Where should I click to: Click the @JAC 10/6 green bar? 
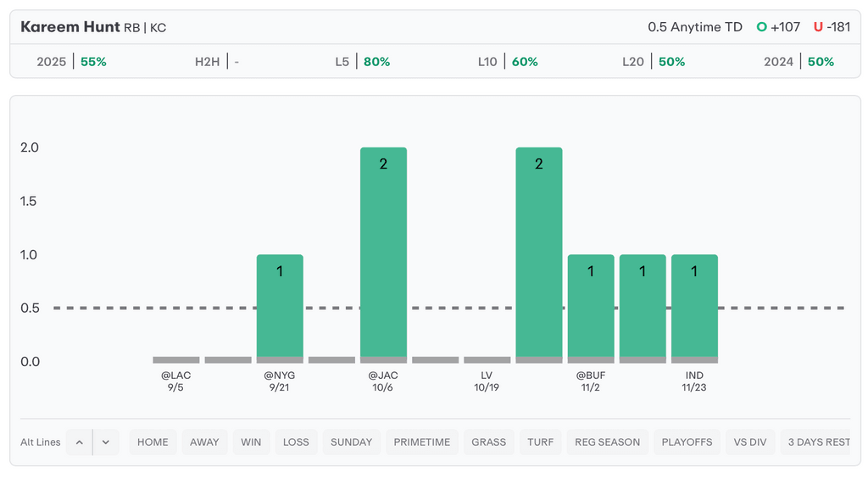pyautogui.click(x=383, y=254)
